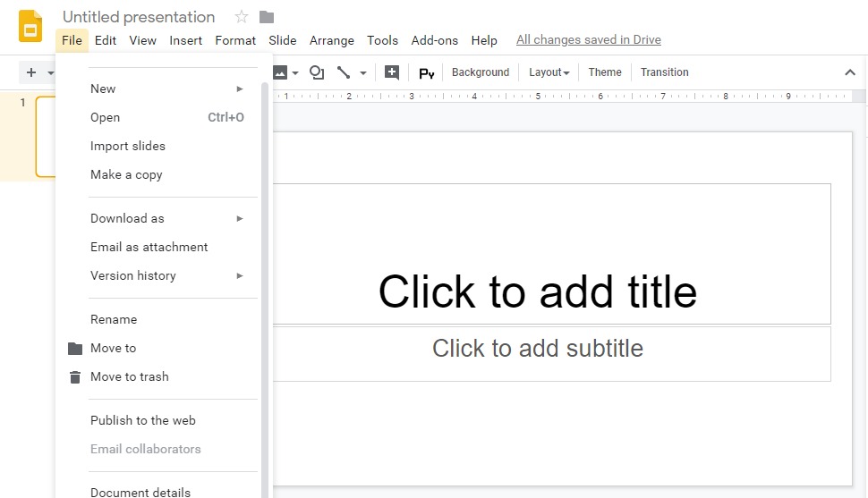
Task: Click the move to folder icon beside title
Action: click(267, 17)
